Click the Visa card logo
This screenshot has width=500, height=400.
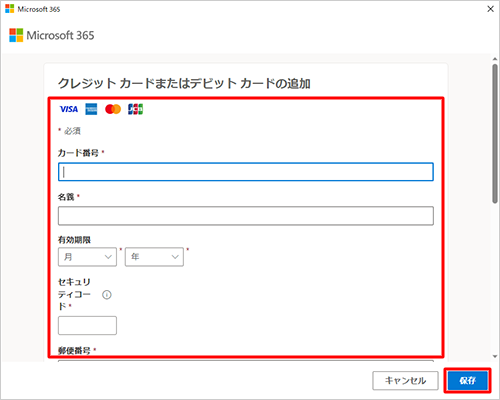69,109
